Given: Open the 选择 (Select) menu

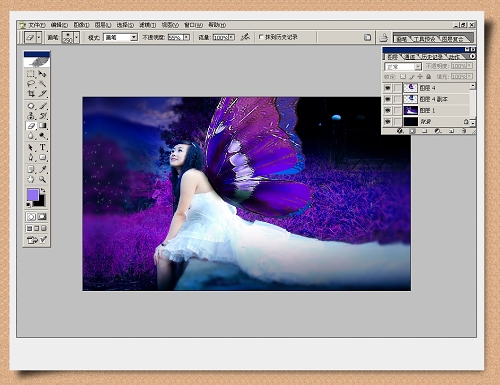Looking at the screenshot, I should pos(125,25).
